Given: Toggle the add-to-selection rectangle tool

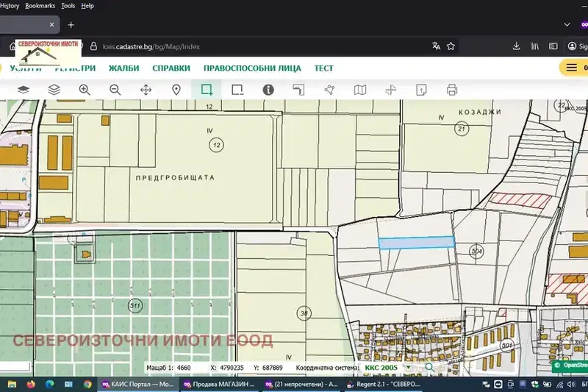Looking at the screenshot, I should coord(207,90).
